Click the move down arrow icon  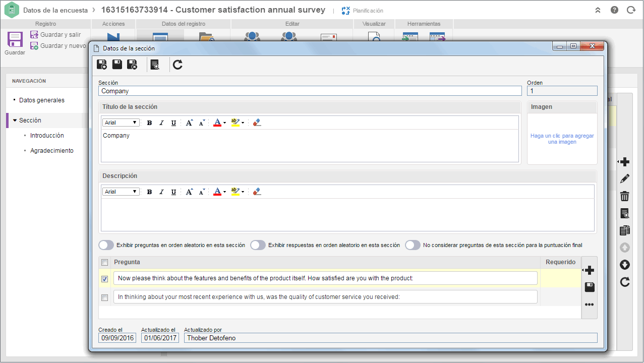coord(625,265)
